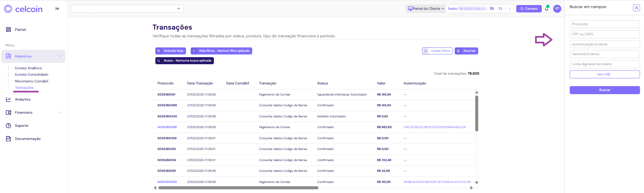Click the Suporte help icon

coord(8,126)
